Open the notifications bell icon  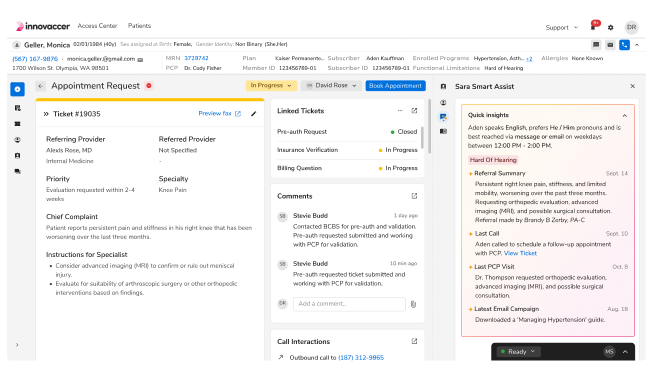593,27
